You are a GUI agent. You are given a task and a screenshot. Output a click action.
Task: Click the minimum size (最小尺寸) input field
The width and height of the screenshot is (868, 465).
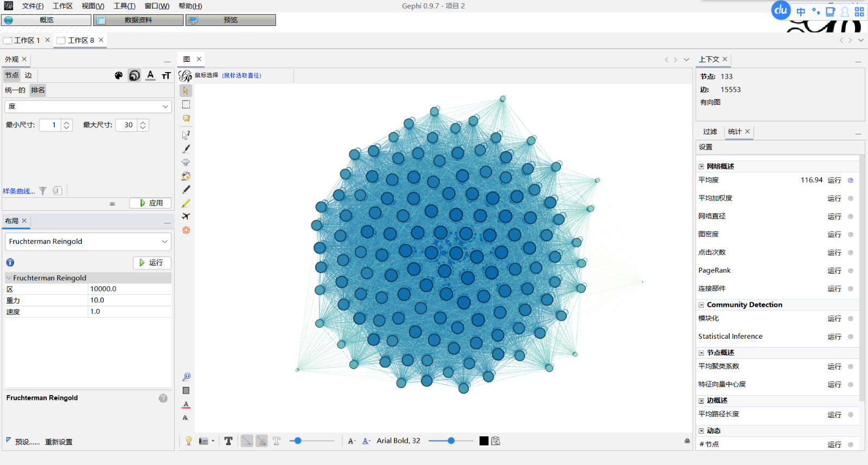[x=50, y=125]
